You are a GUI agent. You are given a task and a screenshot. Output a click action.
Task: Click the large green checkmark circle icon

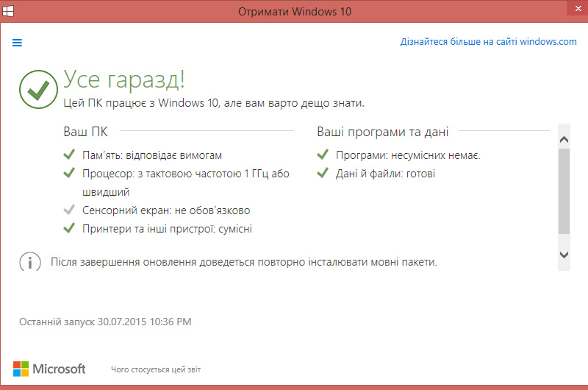click(x=38, y=89)
